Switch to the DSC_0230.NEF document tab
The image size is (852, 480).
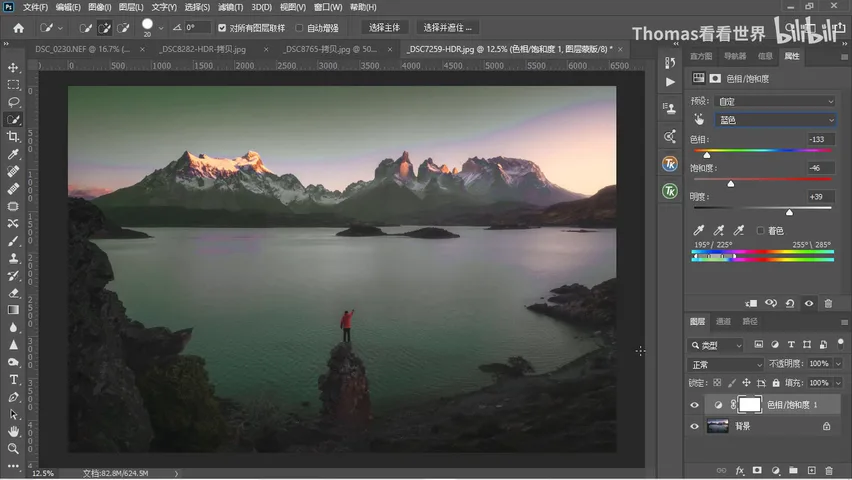pyautogui.click(x=83, y=49)
